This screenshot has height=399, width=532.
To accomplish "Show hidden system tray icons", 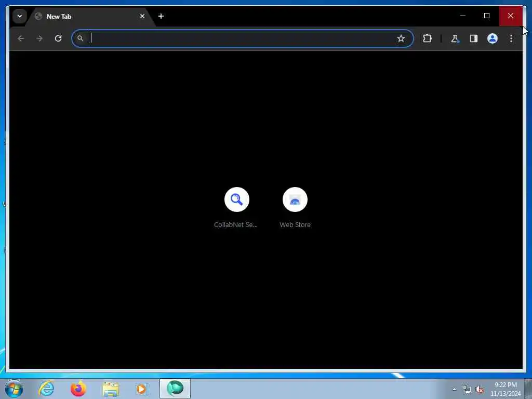I will pyautogui.click(x=454, y=389).
